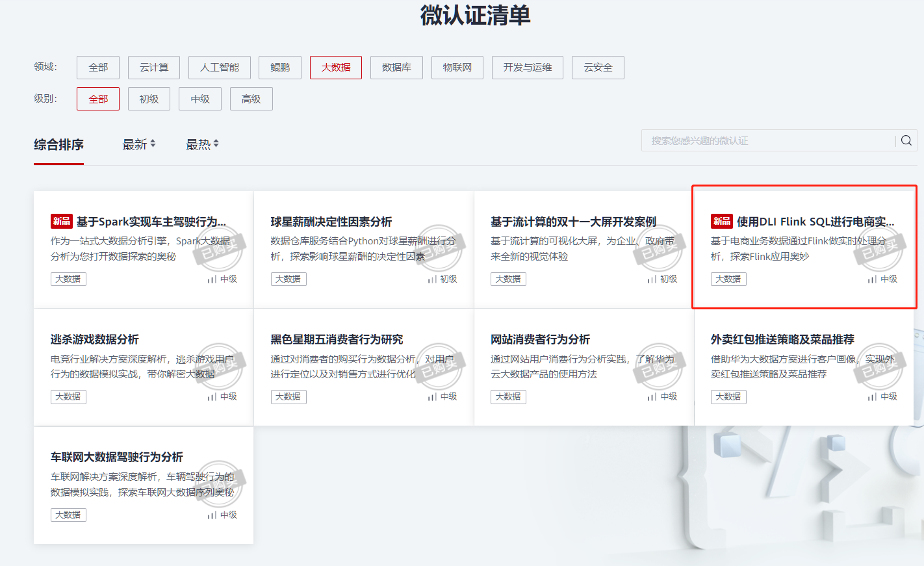This screenshot has height=566, width=924.
Task: Click description 车联网解决方案深度解析
Action: (142, 485)
